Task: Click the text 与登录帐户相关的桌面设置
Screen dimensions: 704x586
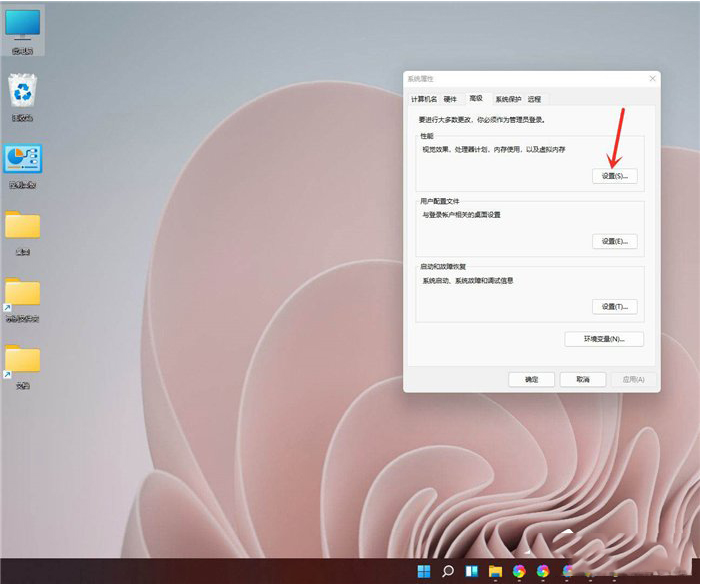Action: pos(461,215)
